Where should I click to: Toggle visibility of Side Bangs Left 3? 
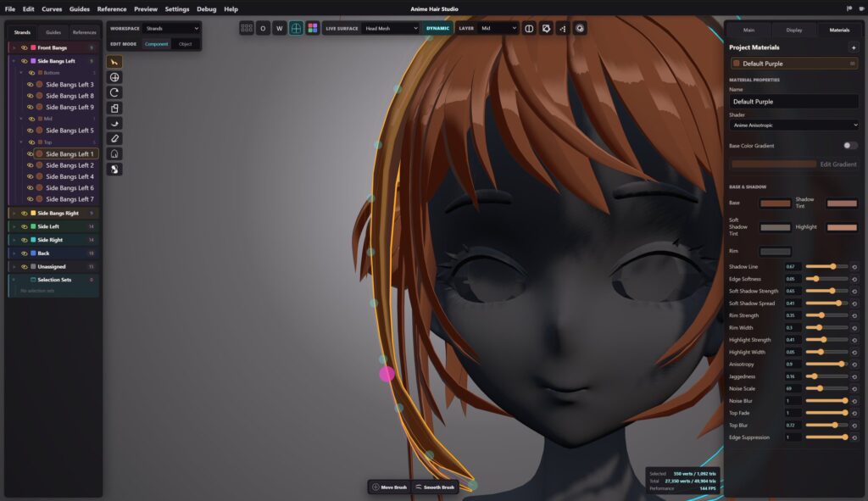pyautogui.click(x=31, y=85)
